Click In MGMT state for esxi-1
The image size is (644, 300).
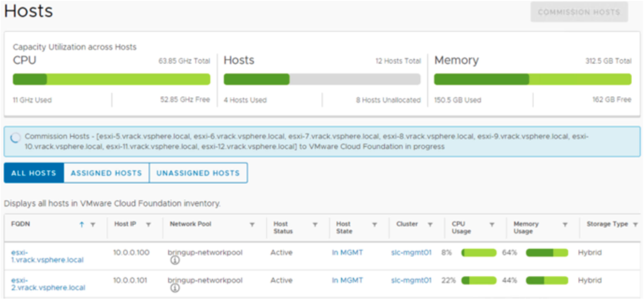347,253
